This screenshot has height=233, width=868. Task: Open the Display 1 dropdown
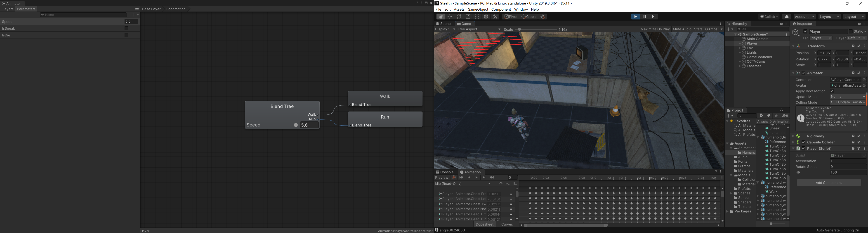click(x=445, y=29)
